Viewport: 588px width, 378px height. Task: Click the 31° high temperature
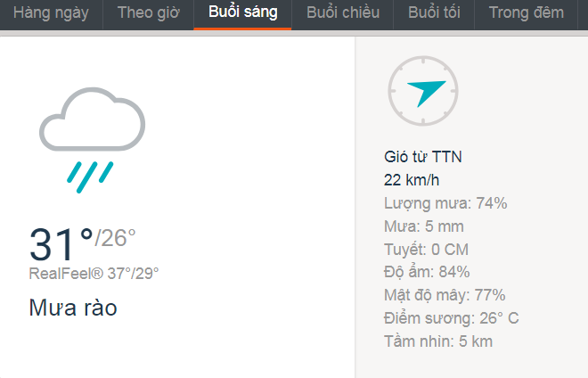(61, 244)
